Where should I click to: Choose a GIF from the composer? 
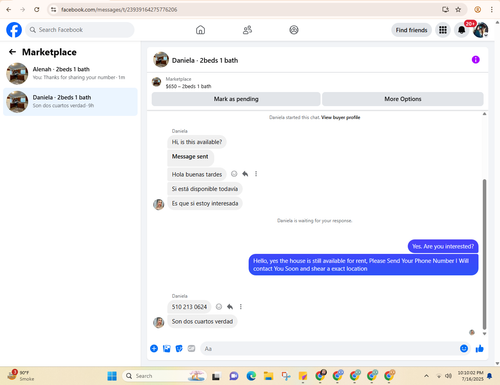coord(191,348)
